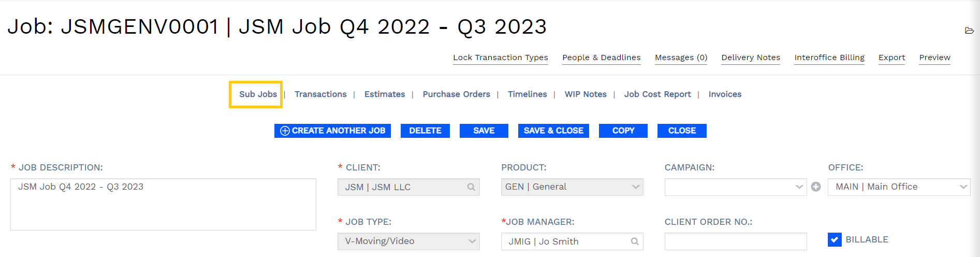Click the Client field search magnifier
The width and height of the screenshot is (980, 257).
coord(471,187)
